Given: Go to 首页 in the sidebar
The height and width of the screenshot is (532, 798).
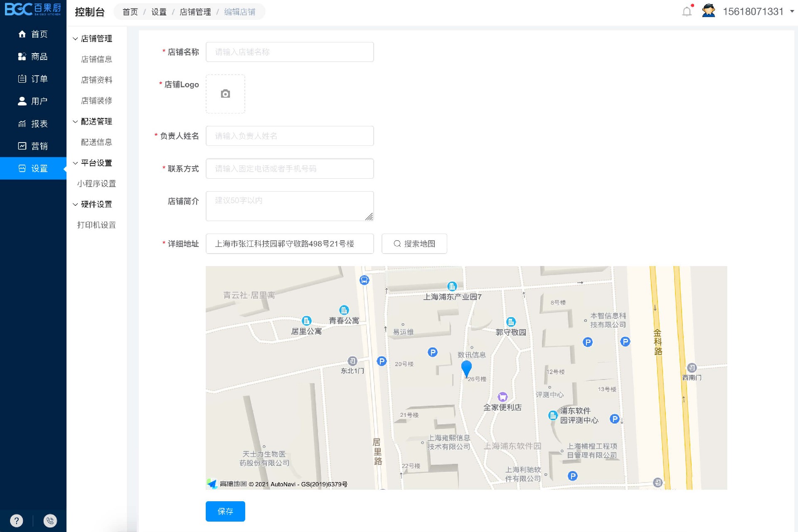Looking at the screenshot, I should click(x=33, y=34).
